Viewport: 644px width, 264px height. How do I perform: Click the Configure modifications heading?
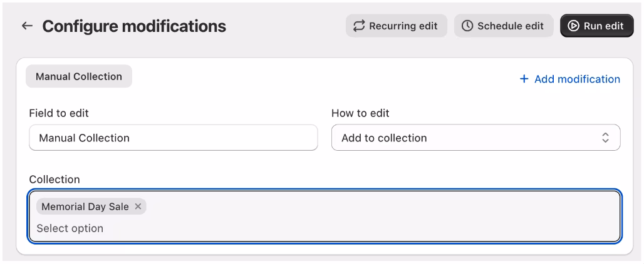pos(134,26)
